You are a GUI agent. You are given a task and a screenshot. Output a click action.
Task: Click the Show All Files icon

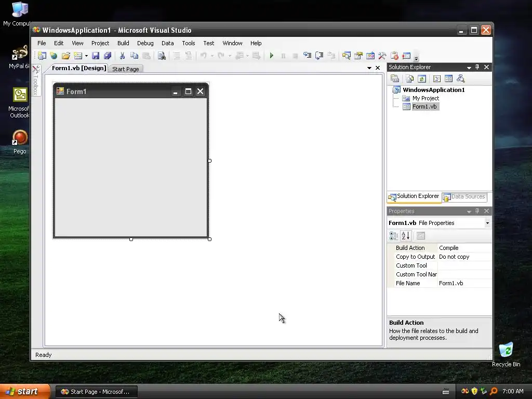[x=410, y=79]
